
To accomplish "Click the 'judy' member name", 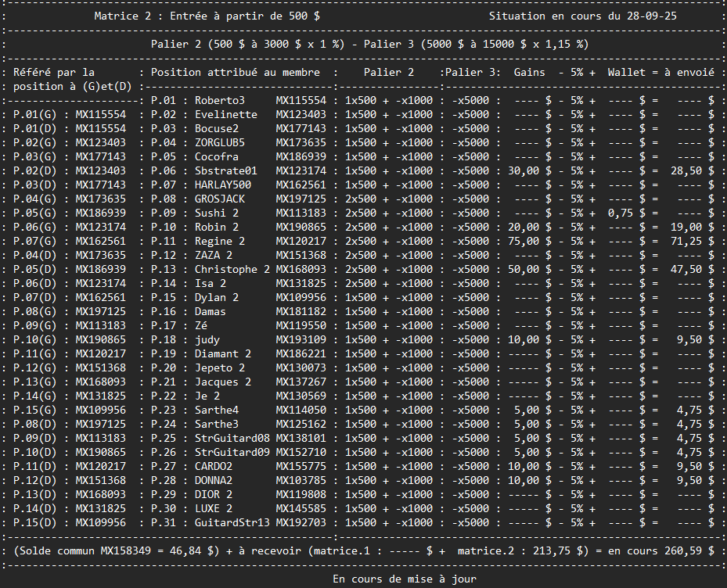I will click(207, 339).
